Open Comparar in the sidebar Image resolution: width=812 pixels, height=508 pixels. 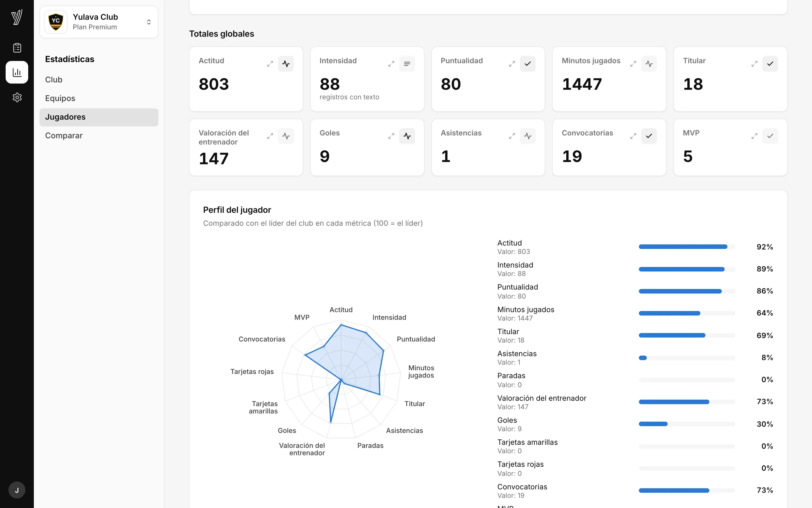99,136
